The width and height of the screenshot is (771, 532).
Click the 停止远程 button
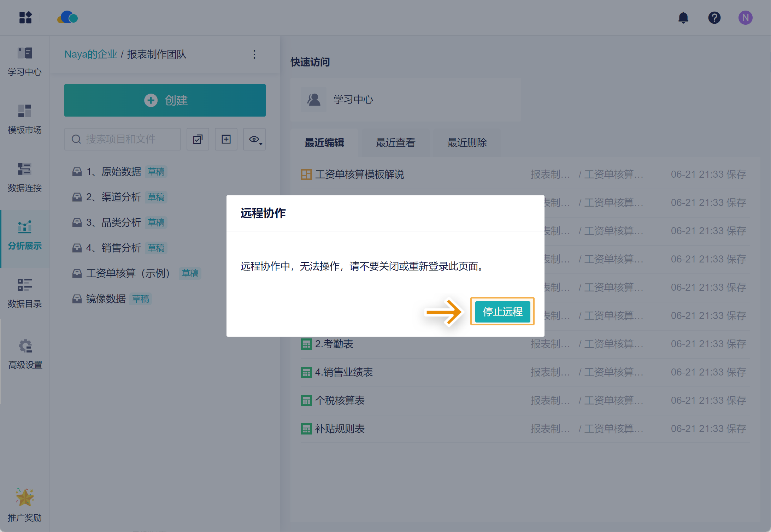pos(502,312)
